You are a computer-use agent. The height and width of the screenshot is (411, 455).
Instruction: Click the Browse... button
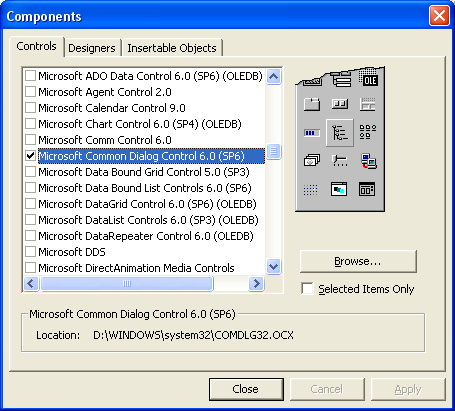pyautogui.click(x=358, y=261)
